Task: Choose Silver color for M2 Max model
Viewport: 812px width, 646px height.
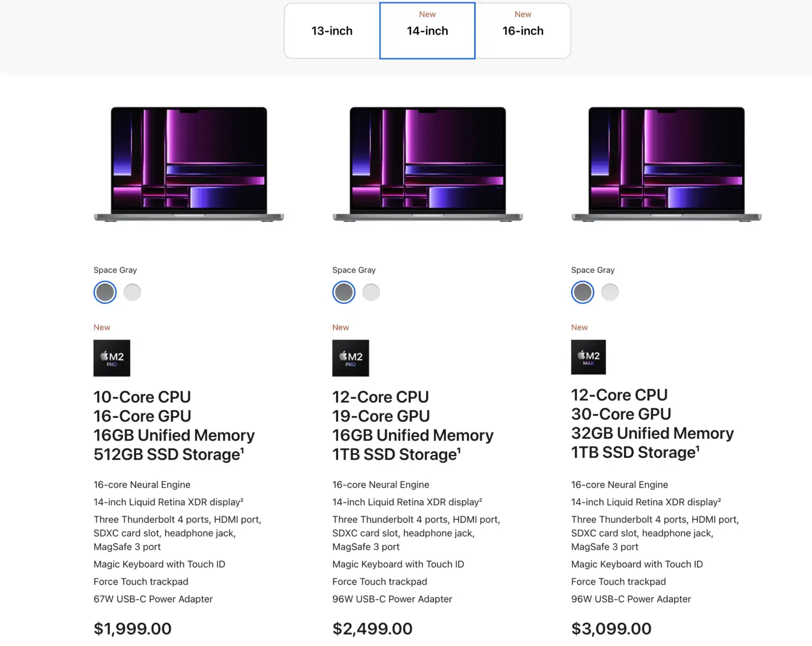Action: [x=610, y=292]
